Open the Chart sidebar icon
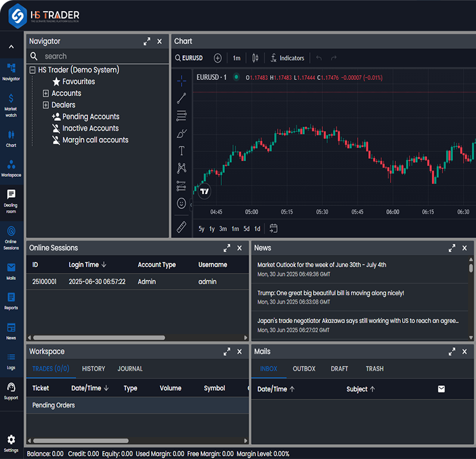This screenshot has width=476, height=459. [x=11, y=138]
